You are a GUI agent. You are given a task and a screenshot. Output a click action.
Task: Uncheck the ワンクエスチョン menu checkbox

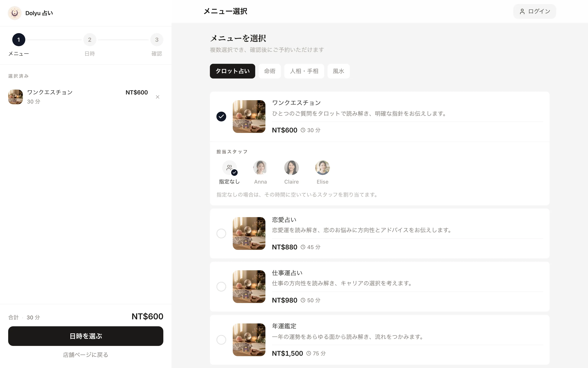(221, 116)
